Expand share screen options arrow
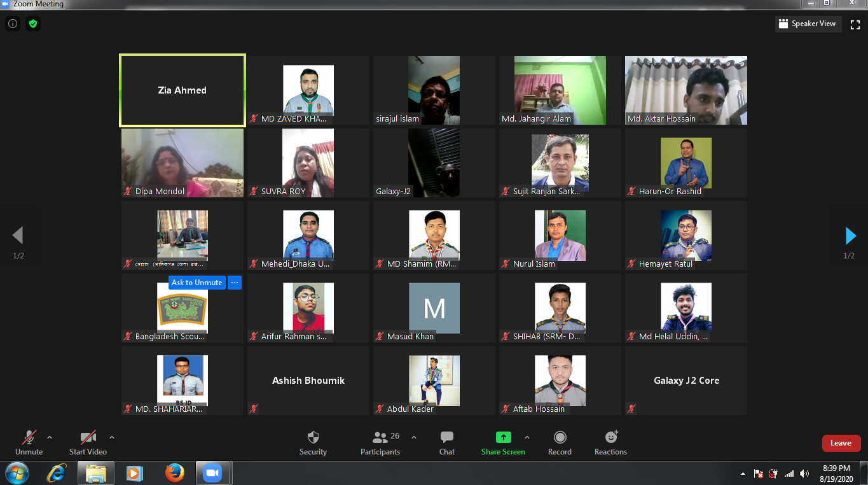The image size is (868, 485). point(527,437)
